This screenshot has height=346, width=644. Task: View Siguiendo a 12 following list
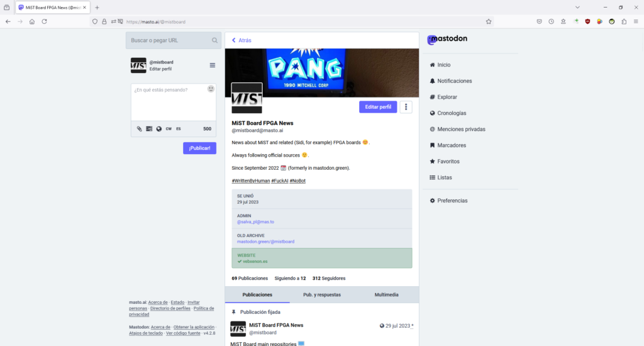tap(290, 278)
